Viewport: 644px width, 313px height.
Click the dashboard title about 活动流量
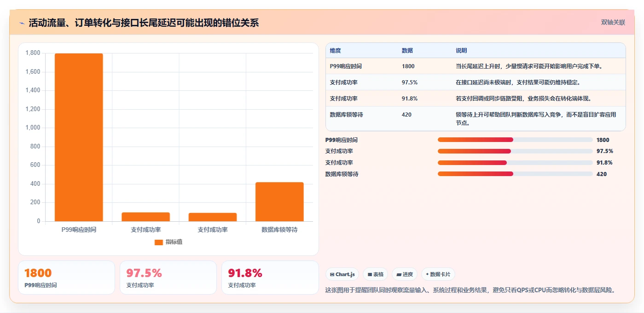[144, 23]
